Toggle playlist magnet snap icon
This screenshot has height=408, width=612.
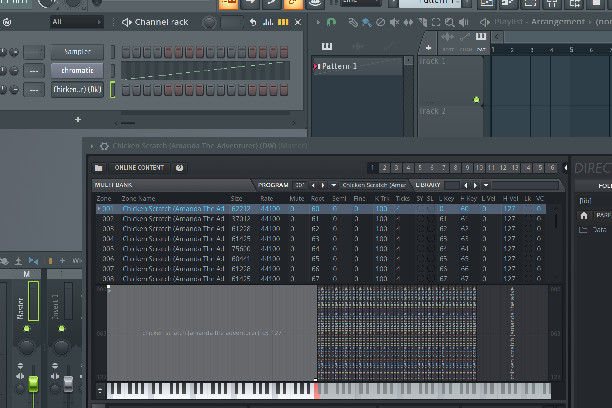coord(331,22)
